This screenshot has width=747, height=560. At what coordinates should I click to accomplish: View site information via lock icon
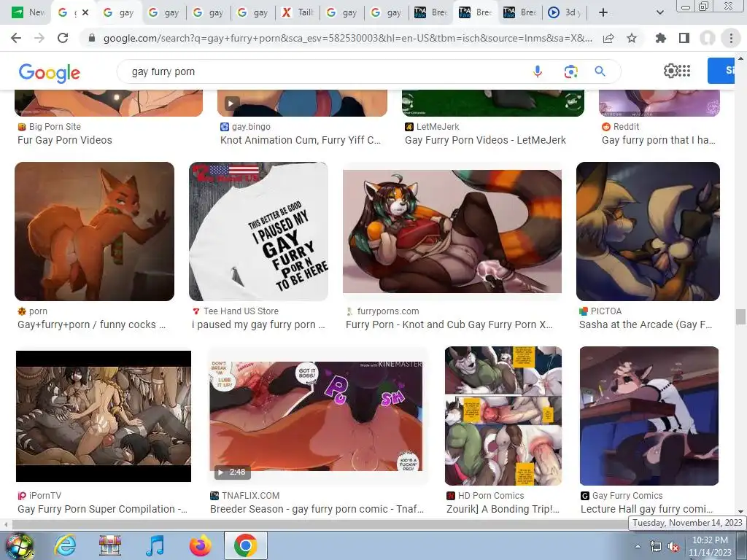tap(92, 38)
